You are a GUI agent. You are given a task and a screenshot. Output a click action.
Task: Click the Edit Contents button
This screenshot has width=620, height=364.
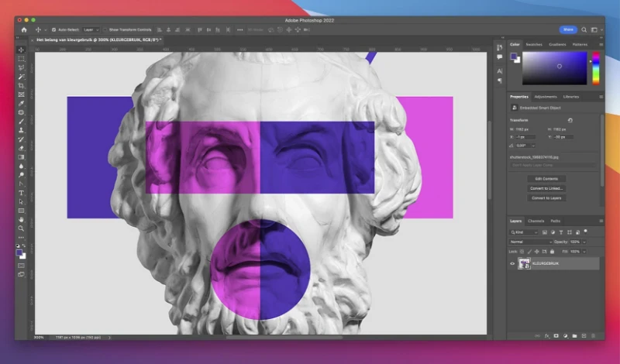pos(546,179)
